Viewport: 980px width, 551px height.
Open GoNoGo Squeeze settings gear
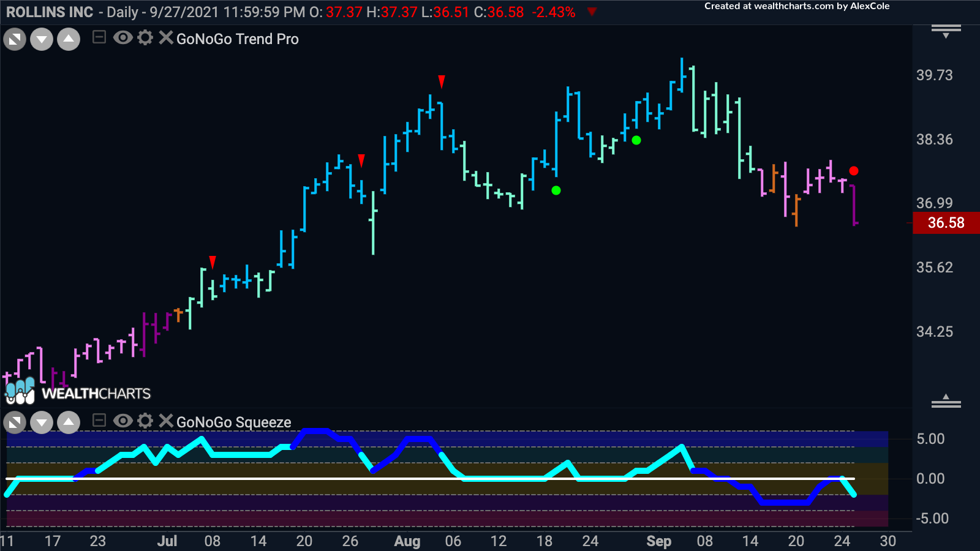tap(145, 421)
